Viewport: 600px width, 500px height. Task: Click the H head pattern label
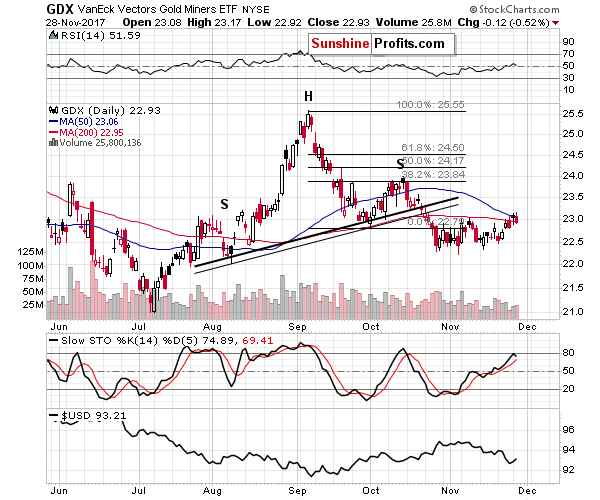308,96
